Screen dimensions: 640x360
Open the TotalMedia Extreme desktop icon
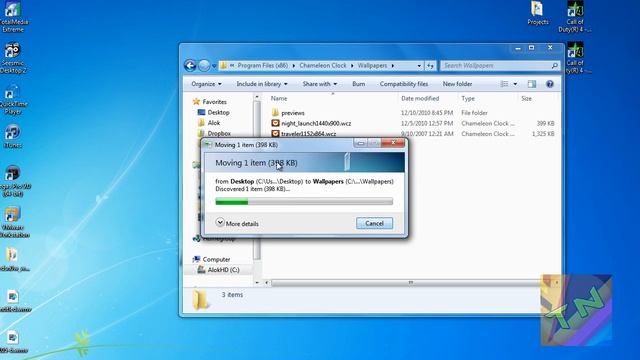coord(13,16)
